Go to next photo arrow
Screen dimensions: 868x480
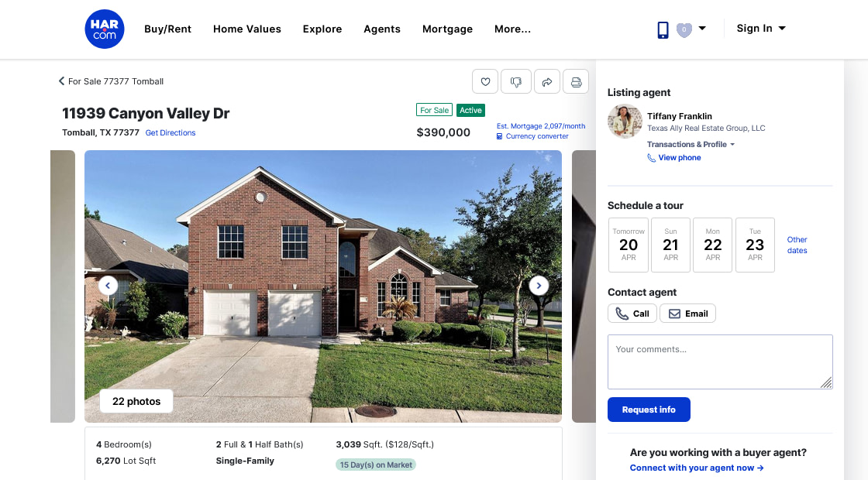pyautogui.click(x=539, y=286)
